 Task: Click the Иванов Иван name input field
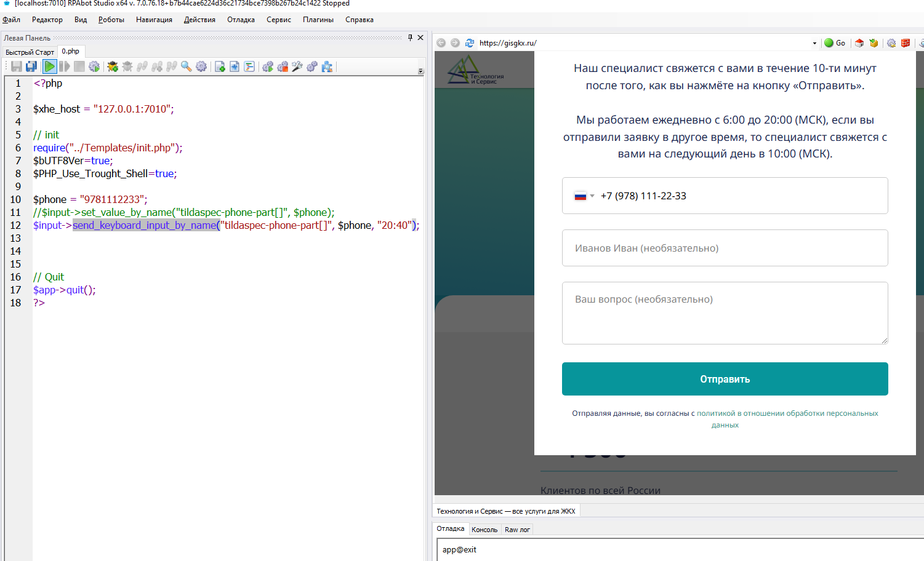(725, 248)
